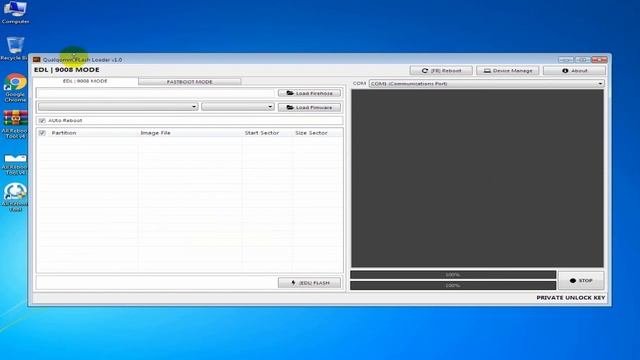Viewport: 640px width, 360px height.
Task: Click the WinRAR archive All Reboot Tool icon
Action: (x=15, y=124)
